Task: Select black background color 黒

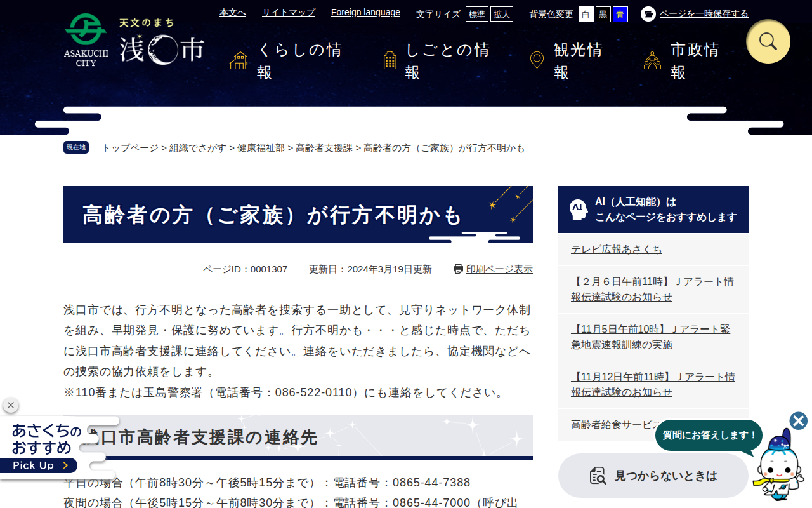Action: click(603, 14)
